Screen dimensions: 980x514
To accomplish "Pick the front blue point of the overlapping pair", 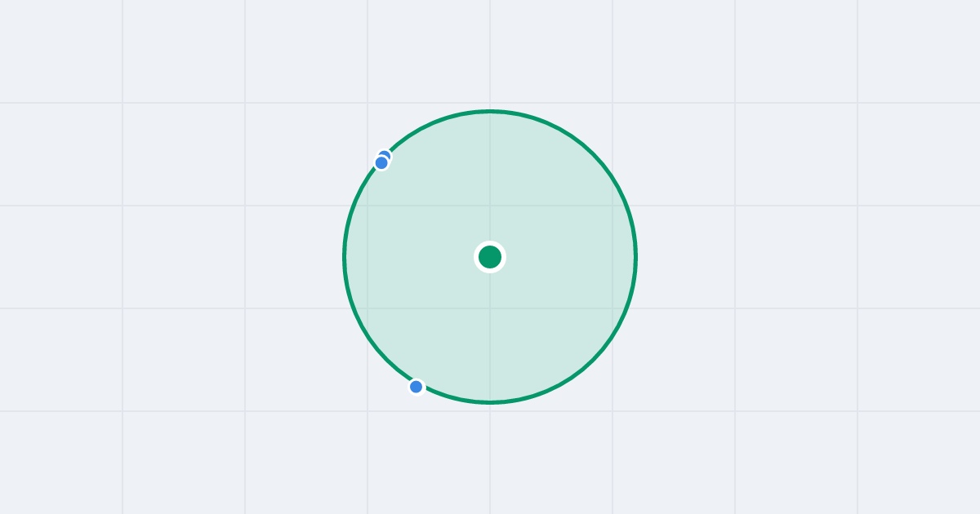I will tap(381, 163).
